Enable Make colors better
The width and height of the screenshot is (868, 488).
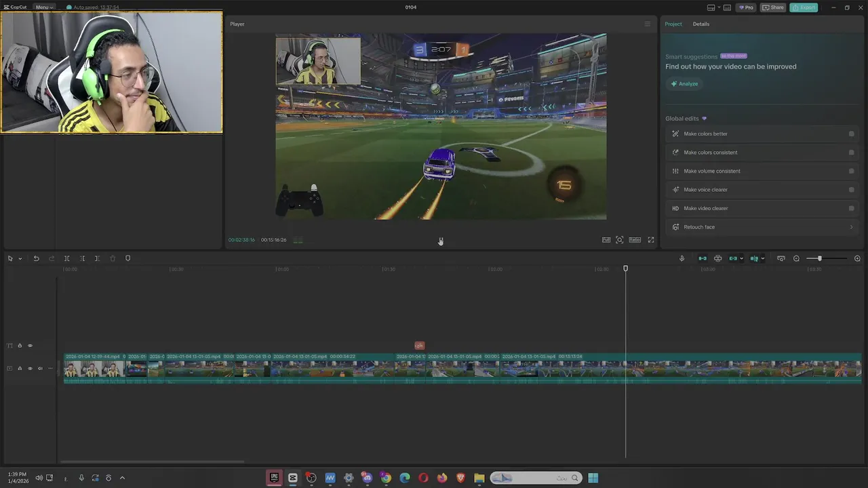click(x=852, y=134)
